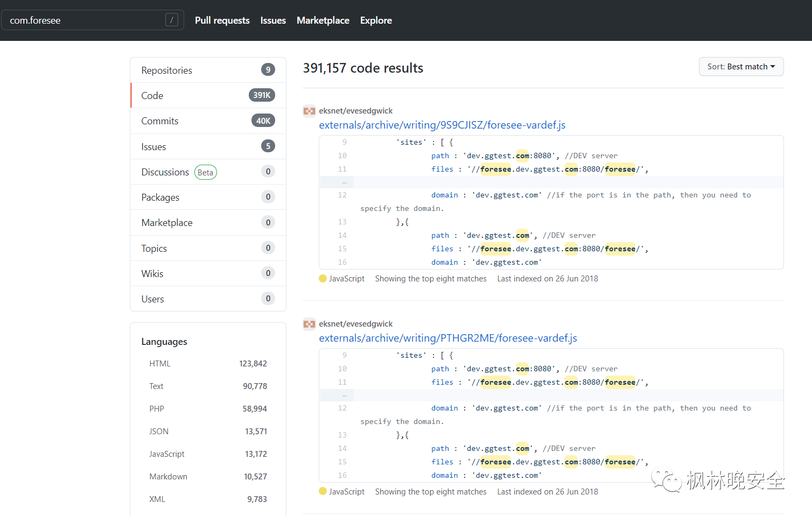Click the slash shortcut icon in search box
Image resolution: width=812 pixels, height=516 pixels.
172,20
